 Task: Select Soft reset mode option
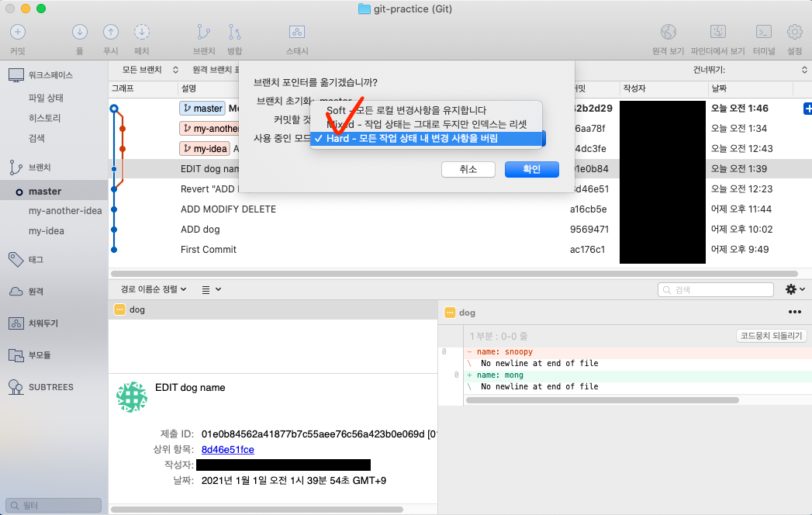(x=427, y=110)
